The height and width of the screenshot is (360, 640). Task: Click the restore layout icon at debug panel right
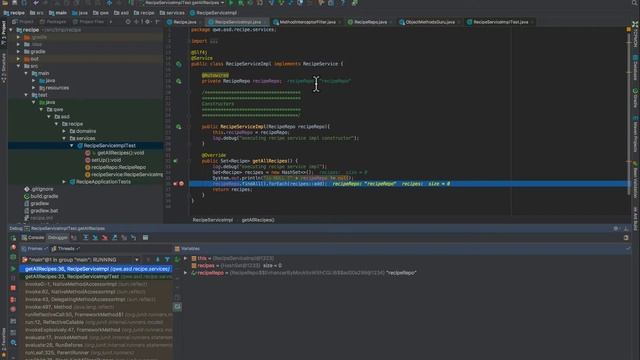point(626,238)
